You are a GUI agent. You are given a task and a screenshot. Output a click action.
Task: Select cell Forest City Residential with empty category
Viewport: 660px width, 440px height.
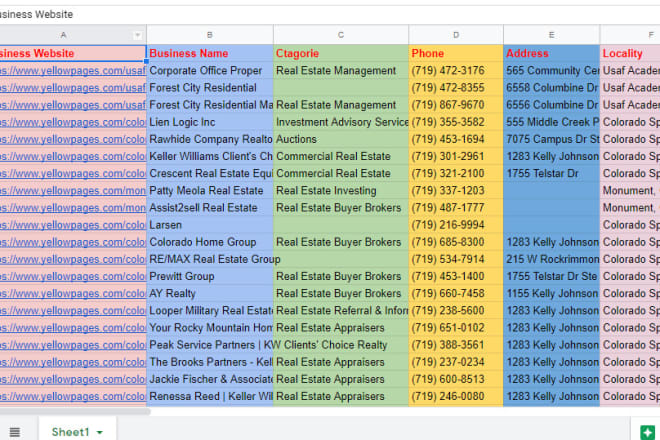click(210, 88)
